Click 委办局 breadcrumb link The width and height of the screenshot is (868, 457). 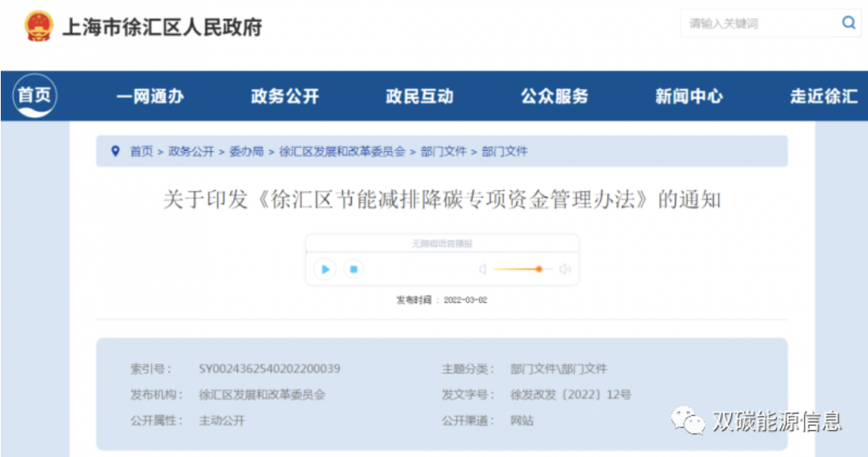click(246, 151)
